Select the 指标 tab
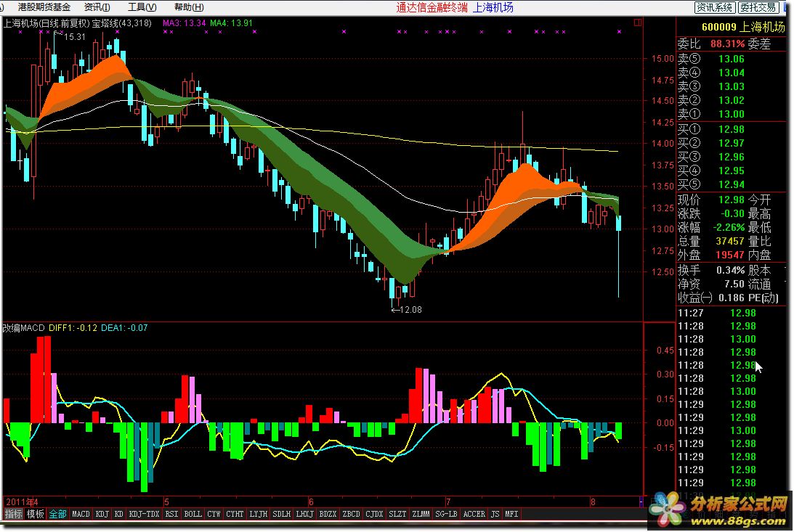 (x=14, y=514)
